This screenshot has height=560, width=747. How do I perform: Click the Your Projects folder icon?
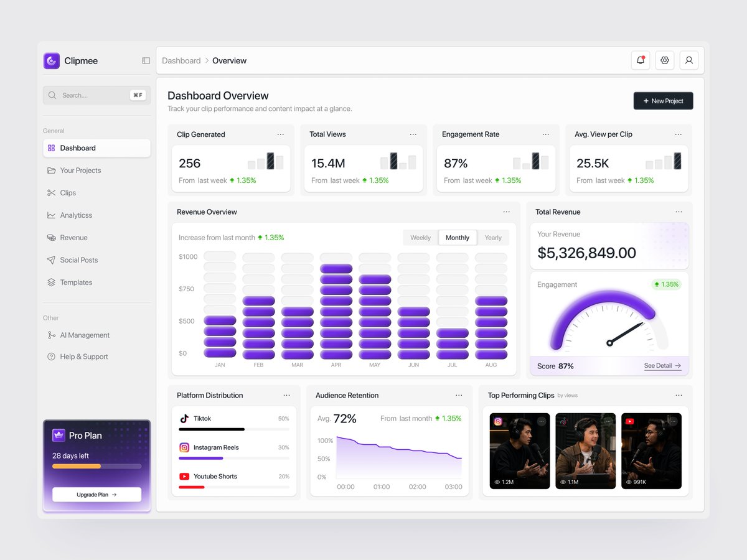pyautogui.click(x=51, y=170)
